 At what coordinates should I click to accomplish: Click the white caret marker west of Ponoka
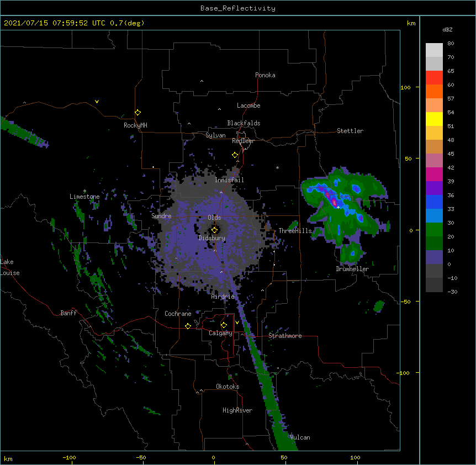[x=202, y=81]
